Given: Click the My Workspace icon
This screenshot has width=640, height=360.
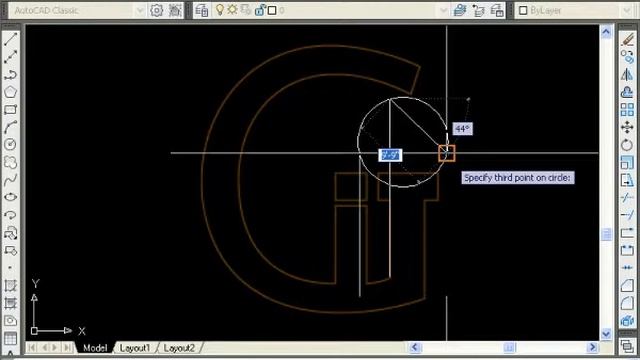Looking at the screenshot, I should point(175,10).
